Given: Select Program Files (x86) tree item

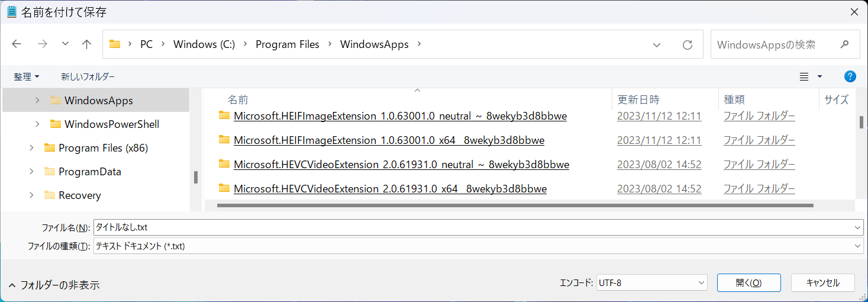Looking at the screenshot, I should pyautogui.click(x=103, y=148).
